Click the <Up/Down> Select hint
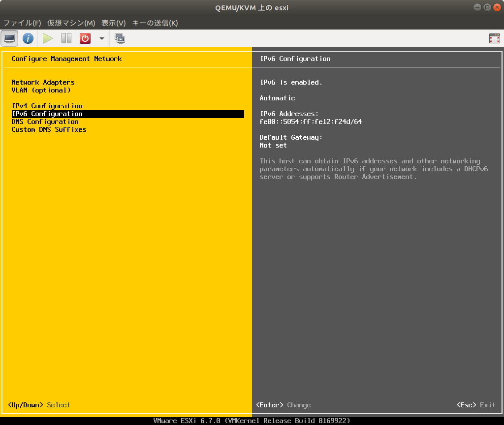504x425 pixels. pyautogui.click(x=39, y=405)
